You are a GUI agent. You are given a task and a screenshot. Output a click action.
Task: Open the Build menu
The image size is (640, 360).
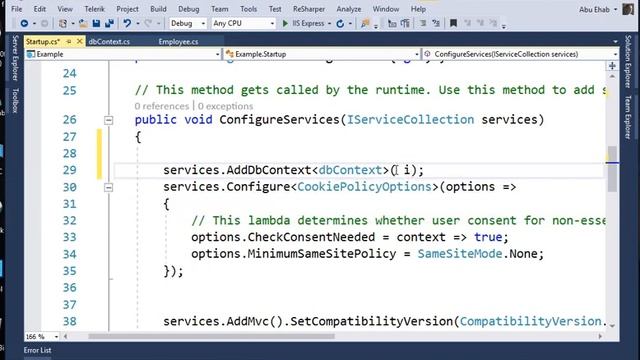(158, 9)
